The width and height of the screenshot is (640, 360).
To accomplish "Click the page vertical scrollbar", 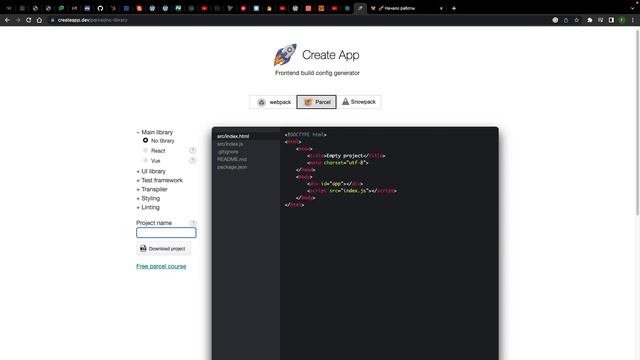I will click(x=638, y=121).
